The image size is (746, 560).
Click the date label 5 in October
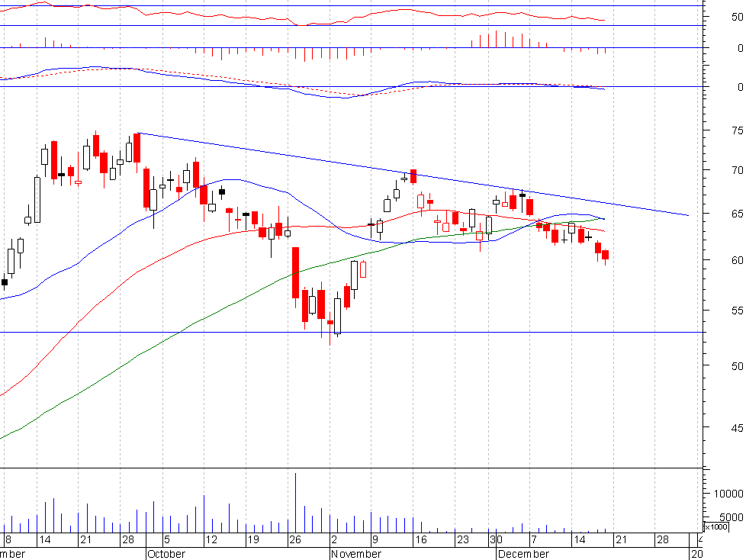(167, 539)
